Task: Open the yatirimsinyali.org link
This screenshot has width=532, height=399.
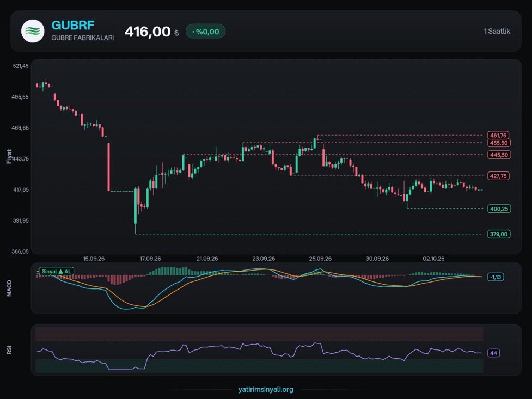Action: point(266,390)
